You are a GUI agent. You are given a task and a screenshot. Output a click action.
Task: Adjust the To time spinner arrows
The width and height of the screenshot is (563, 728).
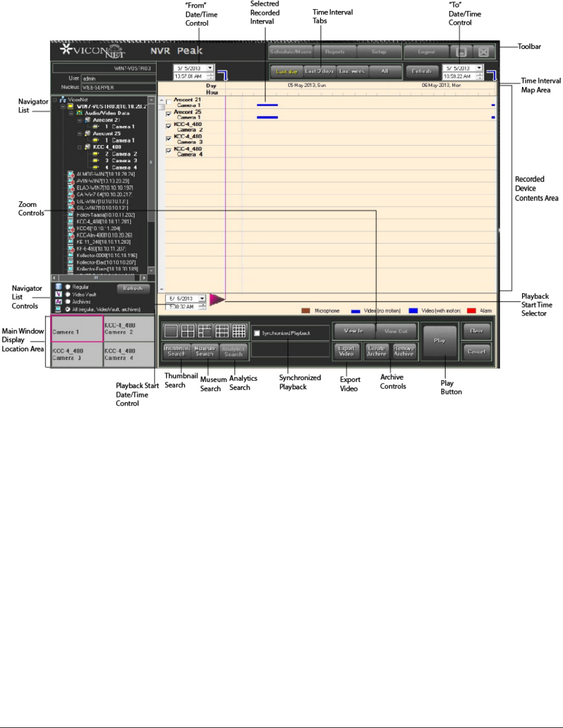coord(480,76)
